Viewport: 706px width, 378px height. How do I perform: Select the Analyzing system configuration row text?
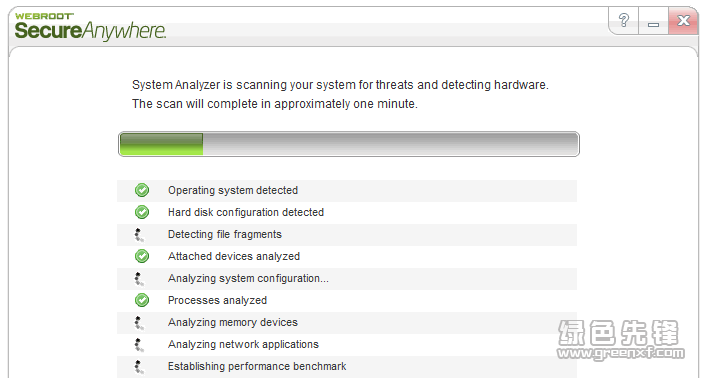point(248,279)
